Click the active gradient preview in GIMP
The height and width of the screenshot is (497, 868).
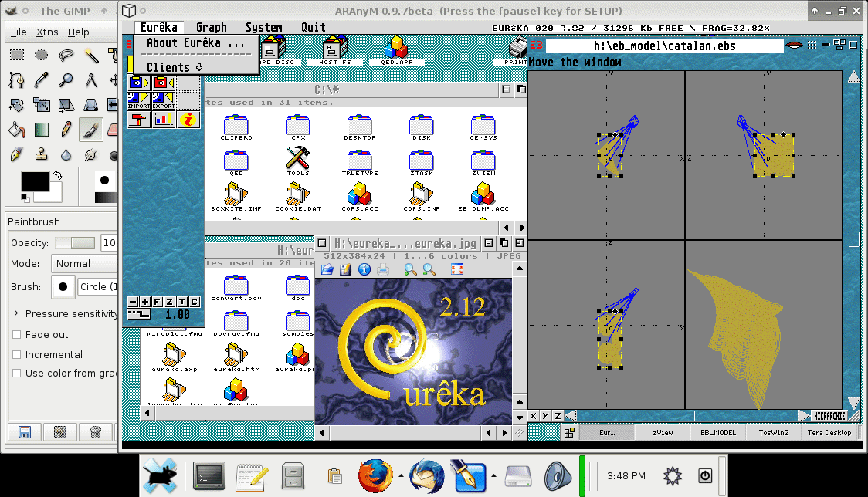[106, 198]
